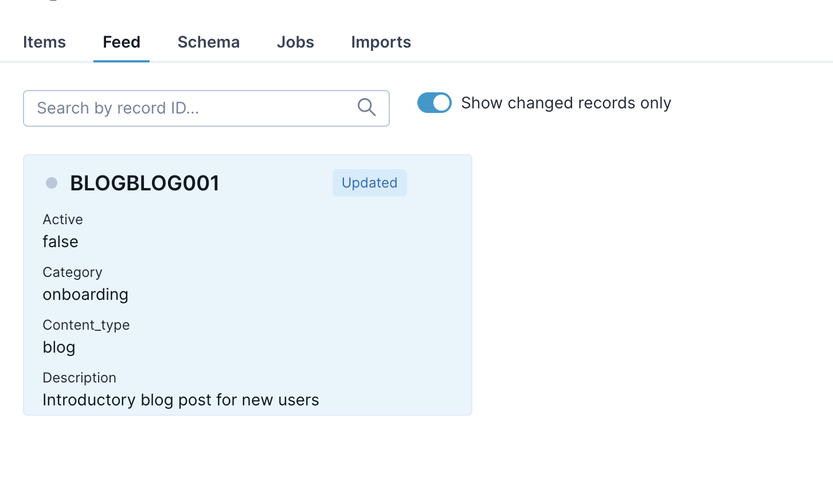The width and height of the screenshot is (833, 504).
Task: Disable the Show changed records only toggle
Action: pos(434,103)
